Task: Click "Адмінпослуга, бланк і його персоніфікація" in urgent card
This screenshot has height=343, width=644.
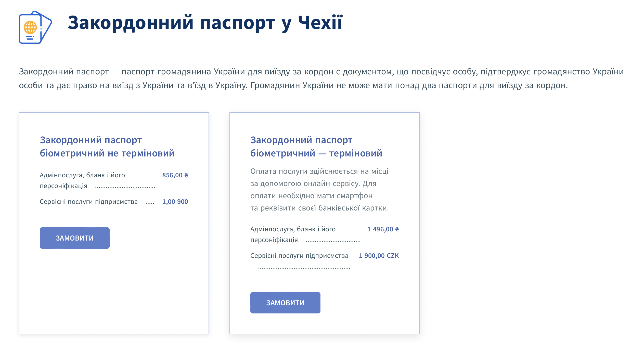Action: pos(293,234)
